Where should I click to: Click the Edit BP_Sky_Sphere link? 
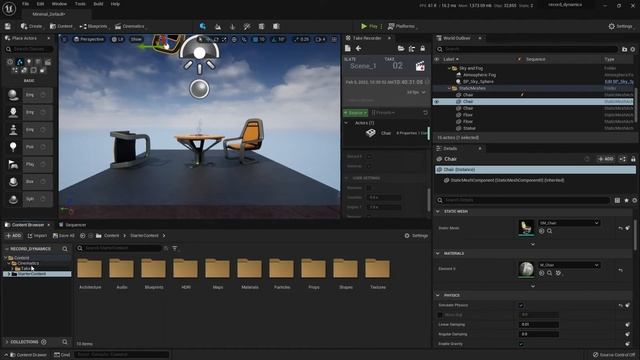point(619,82)
